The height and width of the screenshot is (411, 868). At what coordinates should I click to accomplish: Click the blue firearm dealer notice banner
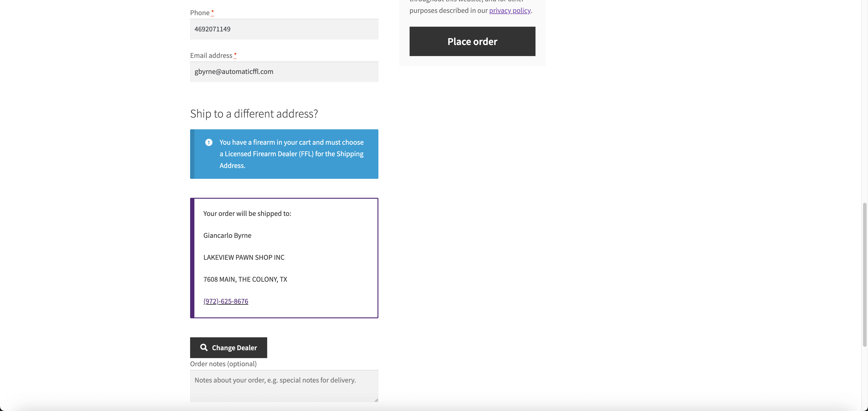pyautogui.click(x=284, y=154)
